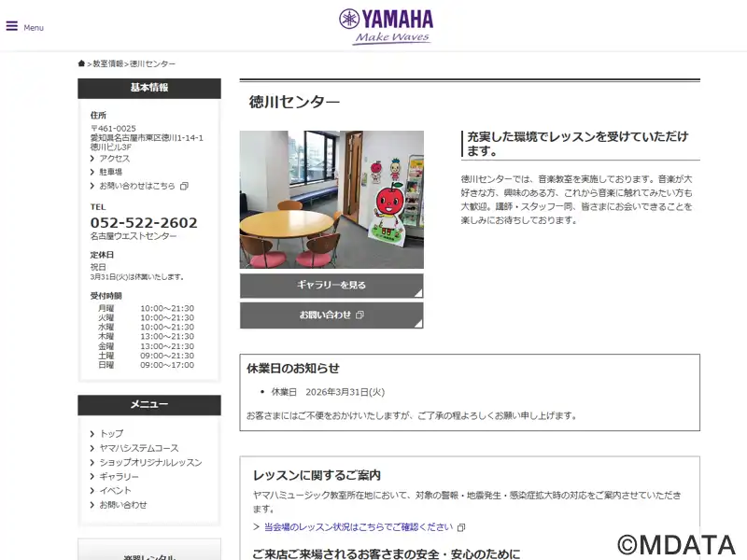
Task: Click external icon on お問い合わせ button
Action: point(359,315)
